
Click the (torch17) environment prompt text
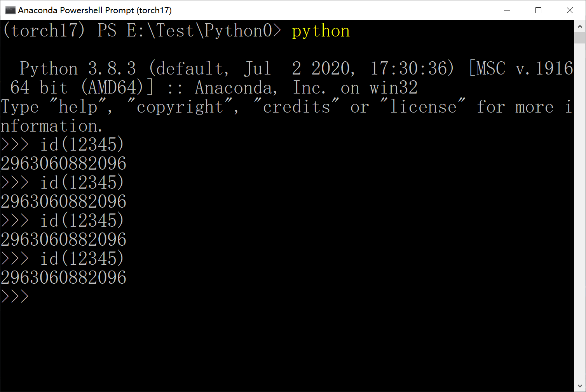[43, 30]
